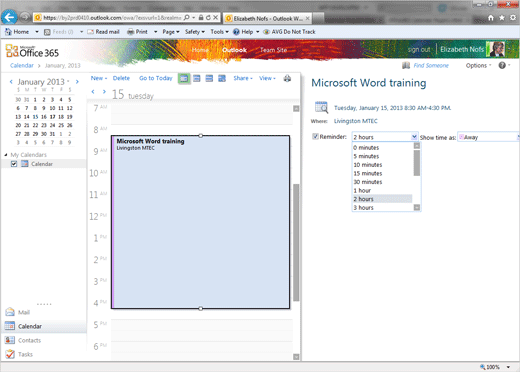Open the New dropdown menu

(99, 78)
